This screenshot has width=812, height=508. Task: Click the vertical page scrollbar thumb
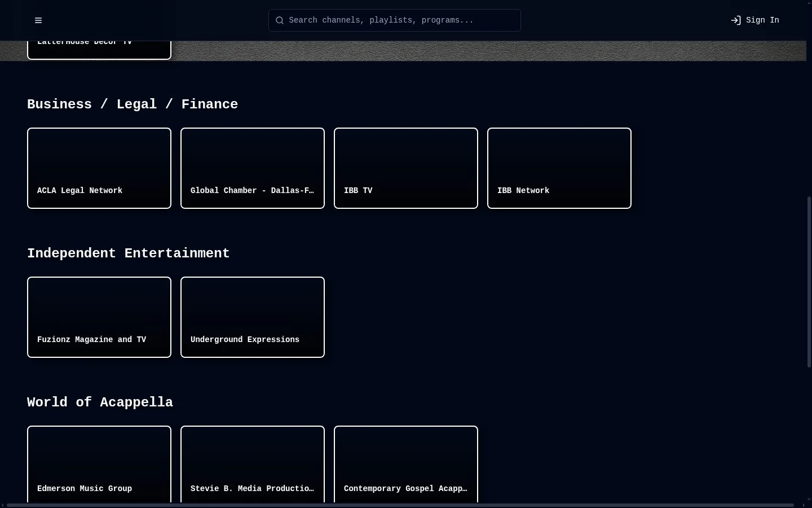point(809,282)
